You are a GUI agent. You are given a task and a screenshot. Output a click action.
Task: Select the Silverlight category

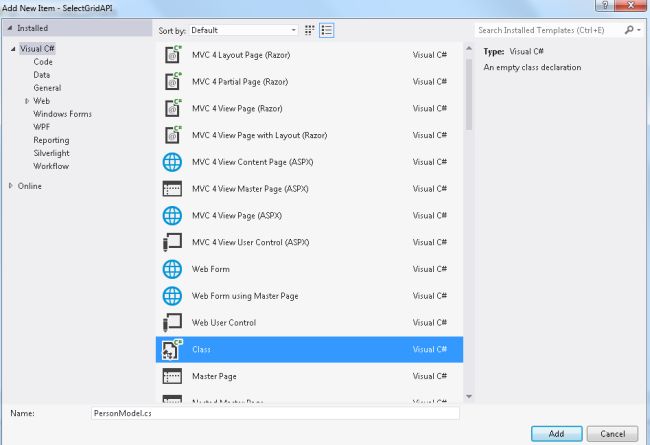pos(51,153)
